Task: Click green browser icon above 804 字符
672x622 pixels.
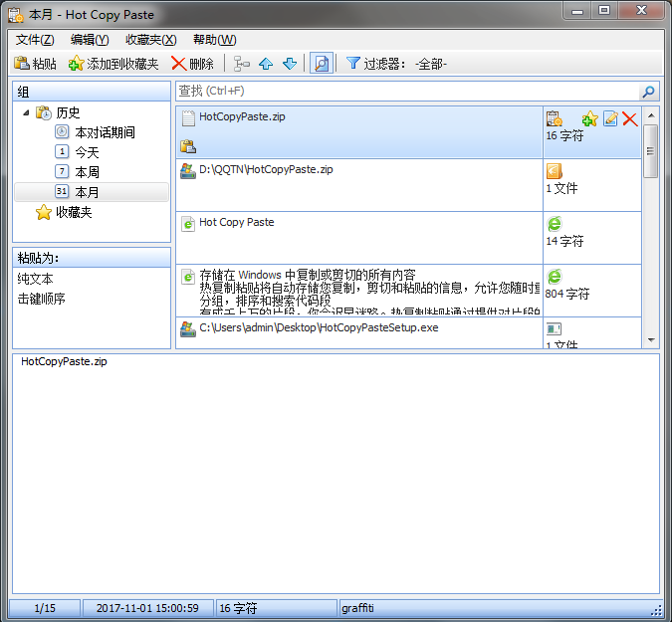Action: click(555, 277)
